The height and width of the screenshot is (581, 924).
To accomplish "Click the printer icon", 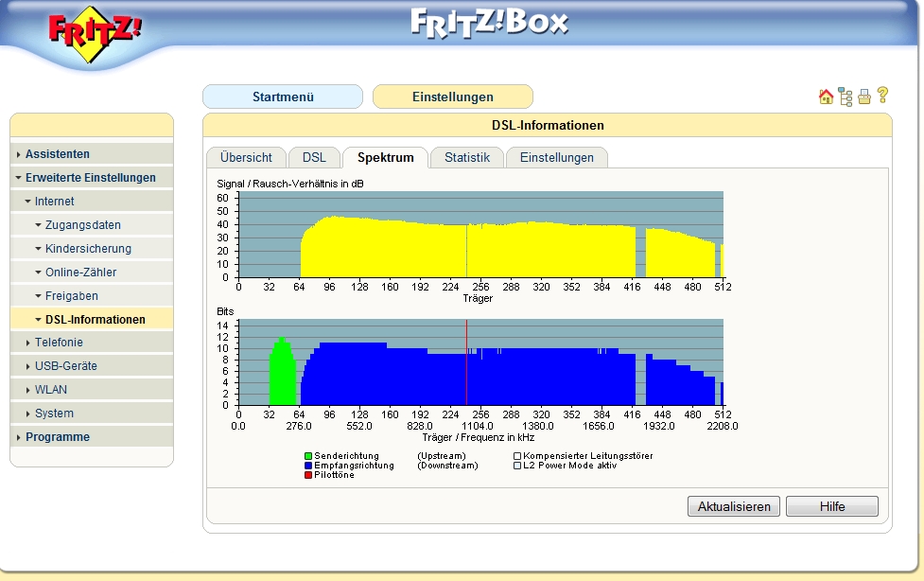I will point(863,97).
